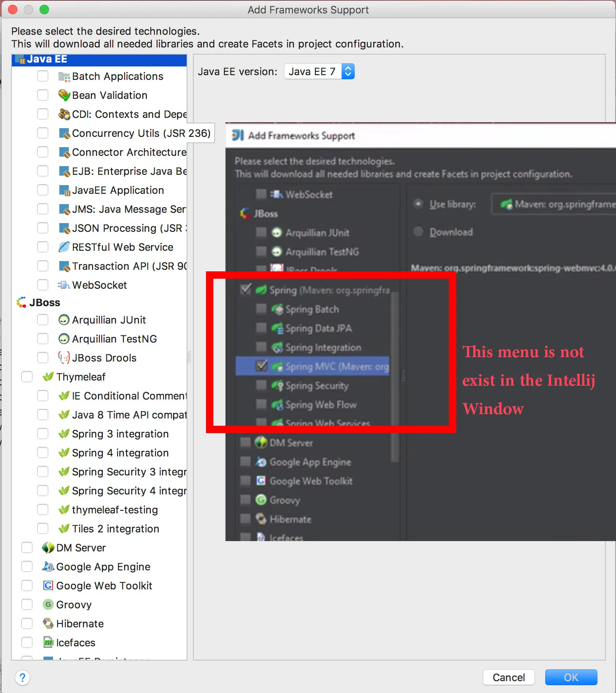Tick Spring Batch checkbox in the dark window
The width and height of the screenshot is (616, 693).
click(x=261, y=309)
